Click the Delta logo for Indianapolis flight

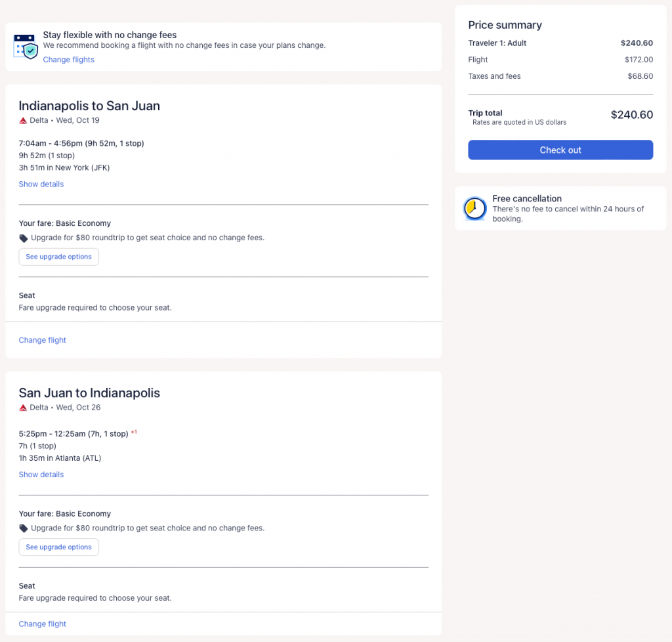click(23, 121)
